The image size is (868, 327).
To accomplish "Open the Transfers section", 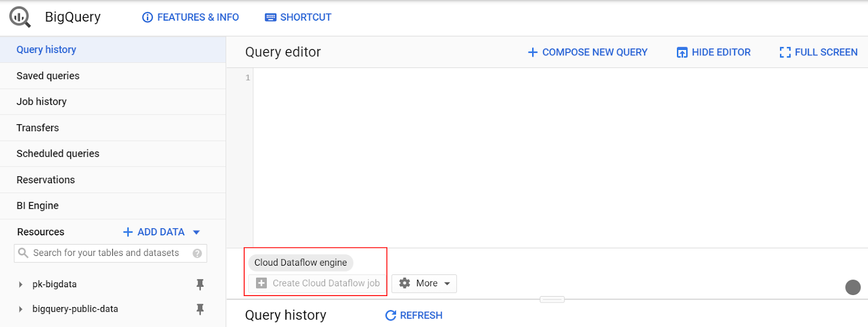I will point(113,127).
